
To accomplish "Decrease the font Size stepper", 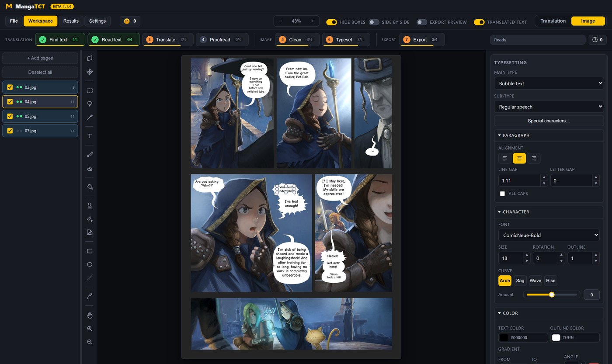I will click(526, 261).
